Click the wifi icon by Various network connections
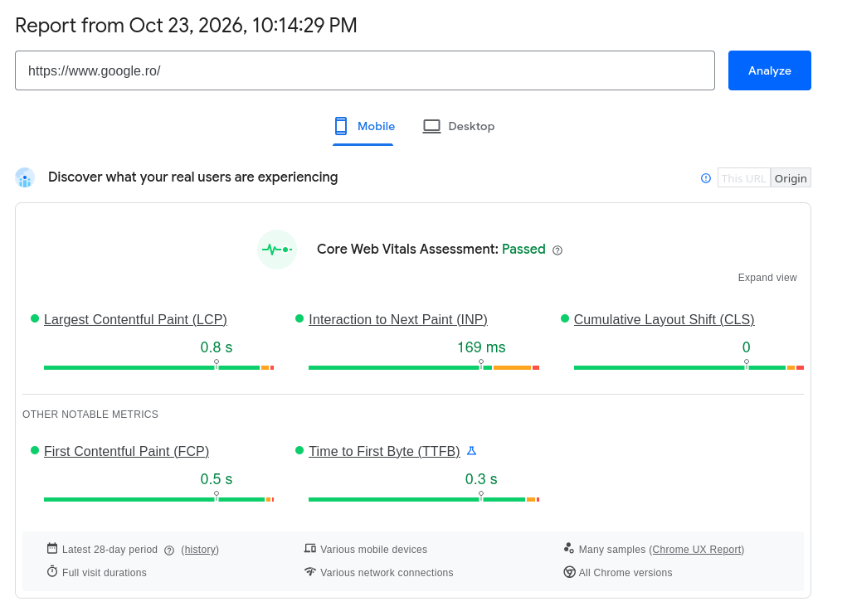The width and height of the screenshot is (847, 616). pos(310,571)
